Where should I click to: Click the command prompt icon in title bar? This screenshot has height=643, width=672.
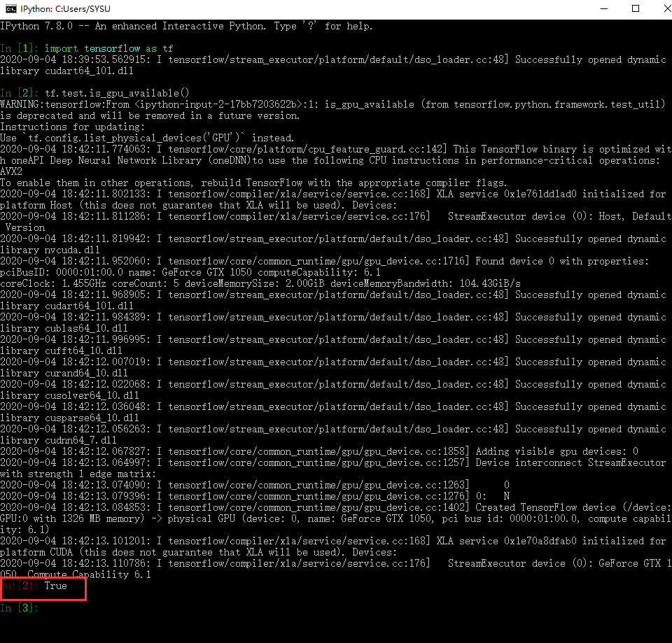(10, 8)
